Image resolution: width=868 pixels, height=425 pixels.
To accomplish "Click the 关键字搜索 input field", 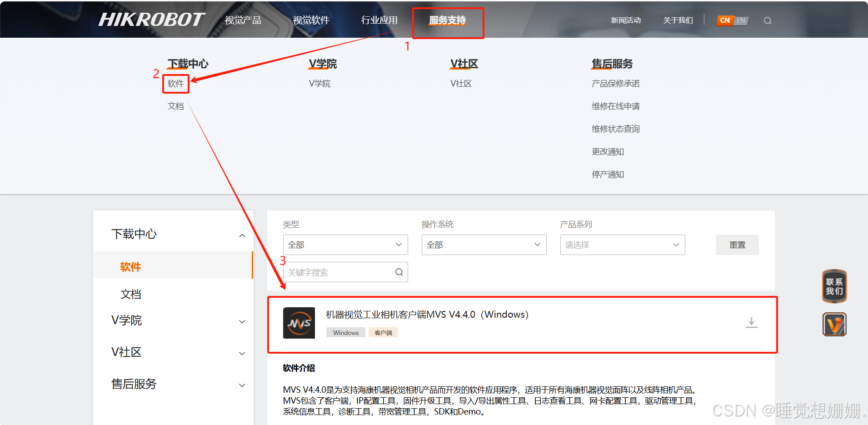I will 345,272.
